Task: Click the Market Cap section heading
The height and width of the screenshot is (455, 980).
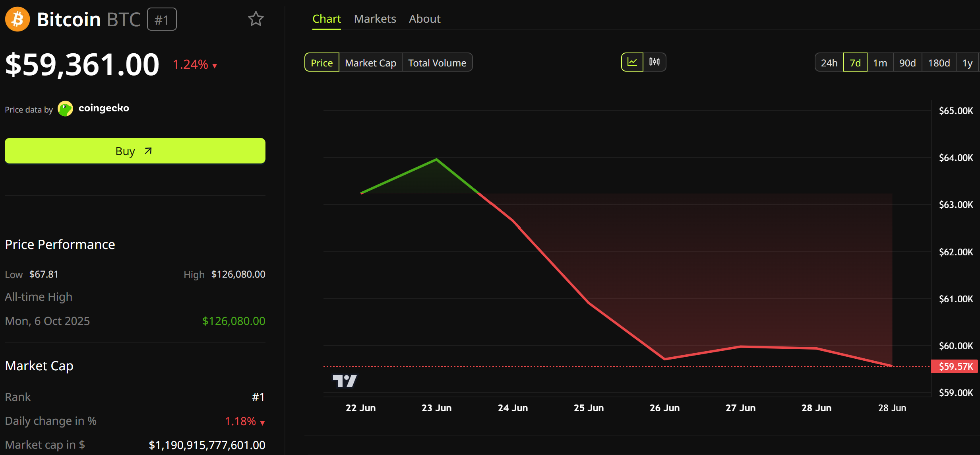Action: 39,366
